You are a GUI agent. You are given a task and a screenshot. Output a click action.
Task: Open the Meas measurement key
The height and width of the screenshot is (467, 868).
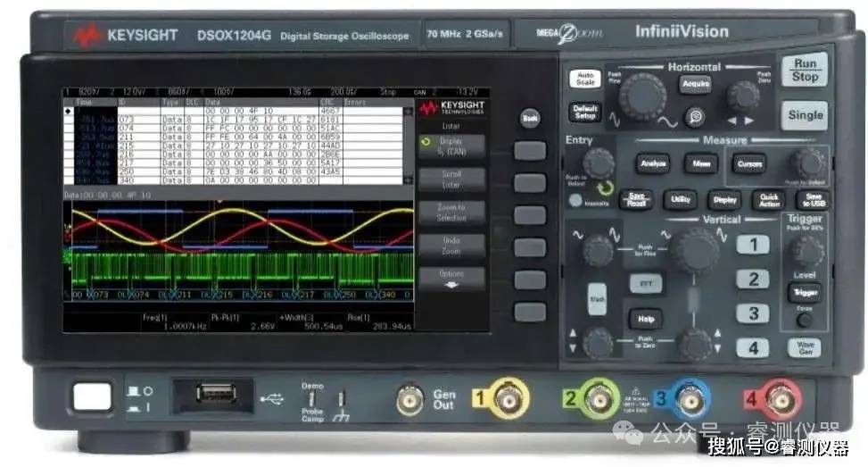click(x=701, y=163)
